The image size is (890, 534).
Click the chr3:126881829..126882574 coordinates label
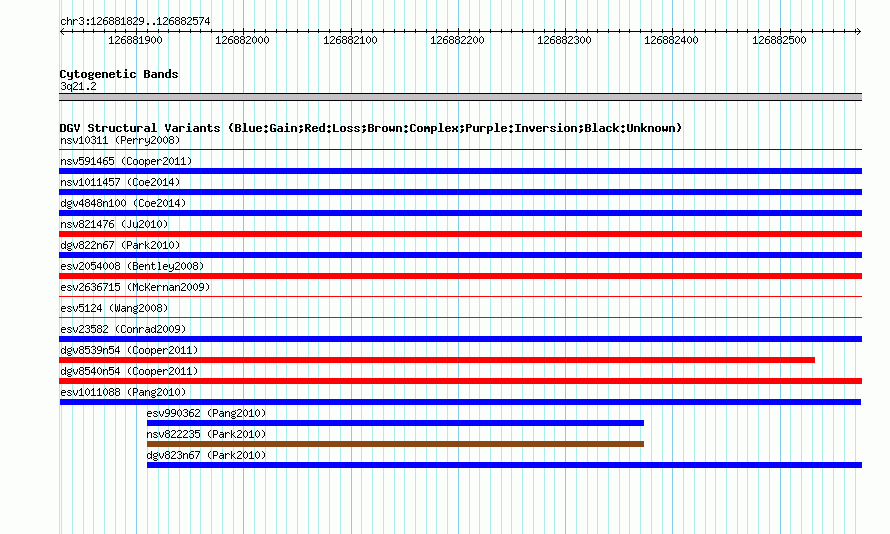click(135, 21)
